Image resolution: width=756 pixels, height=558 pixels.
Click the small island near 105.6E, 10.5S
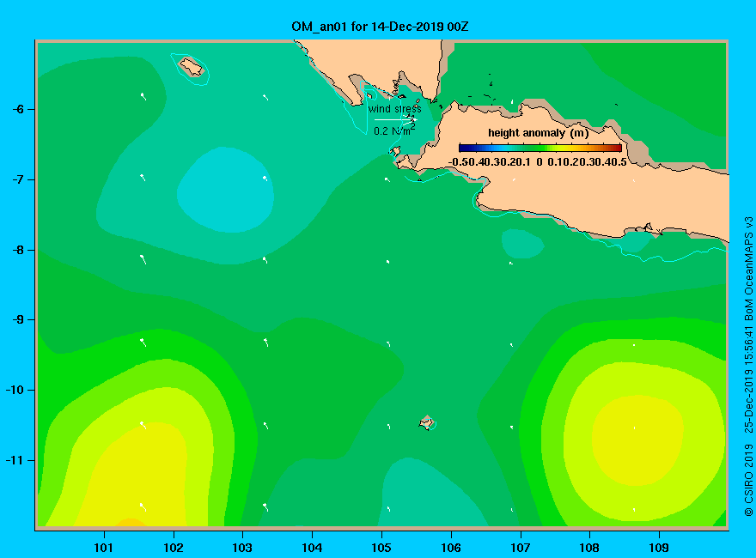point(426,422)
